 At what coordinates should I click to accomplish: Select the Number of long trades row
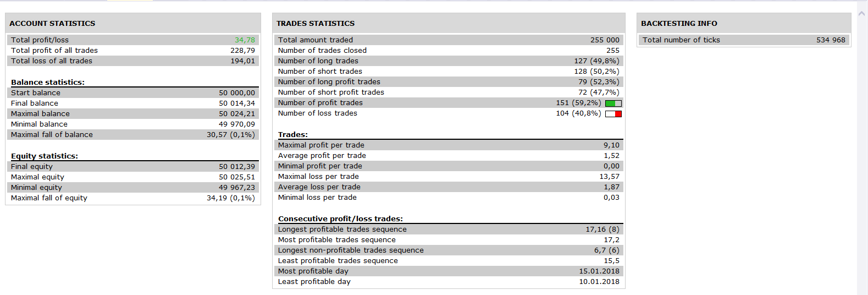tap(449, 61)
